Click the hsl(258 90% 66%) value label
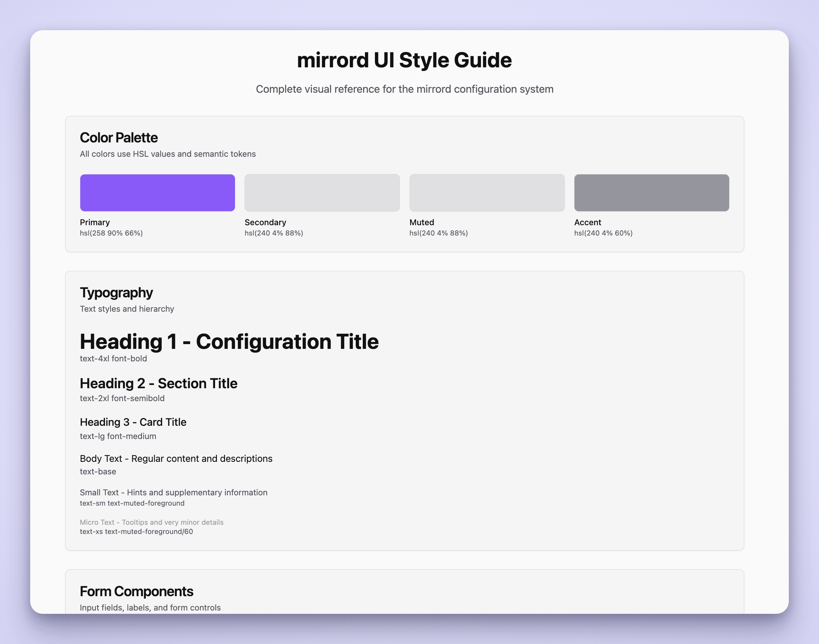This screenshot has height=644, width=819. [111, 233]
